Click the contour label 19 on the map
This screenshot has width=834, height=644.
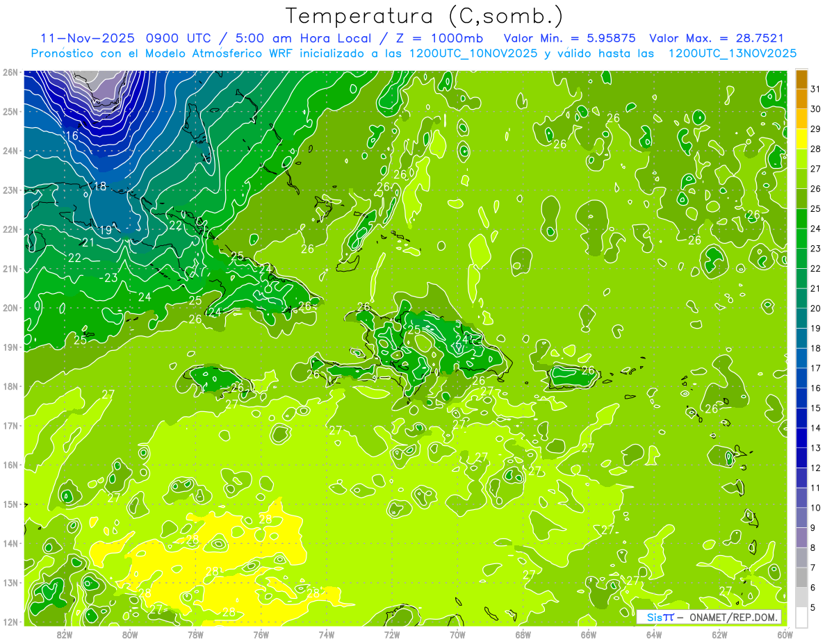tap(105, 230)
